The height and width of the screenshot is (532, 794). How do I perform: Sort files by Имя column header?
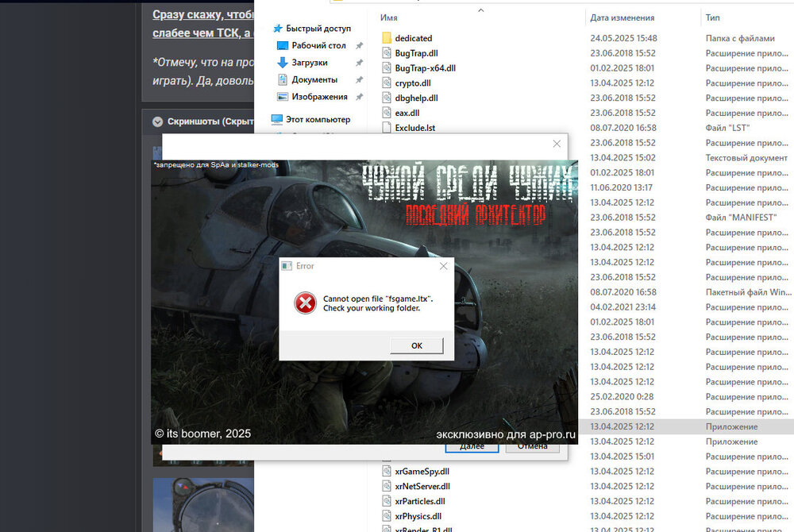(389, 17)
